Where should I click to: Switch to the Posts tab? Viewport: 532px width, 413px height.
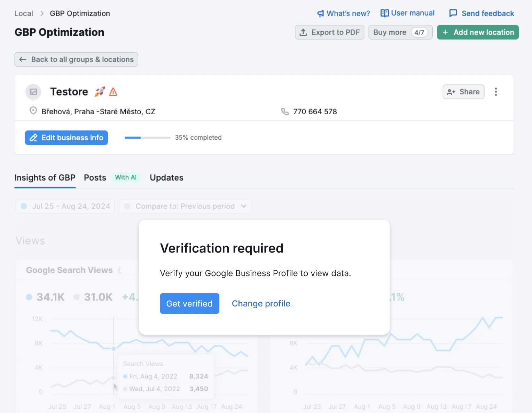(x=95, y=178)
